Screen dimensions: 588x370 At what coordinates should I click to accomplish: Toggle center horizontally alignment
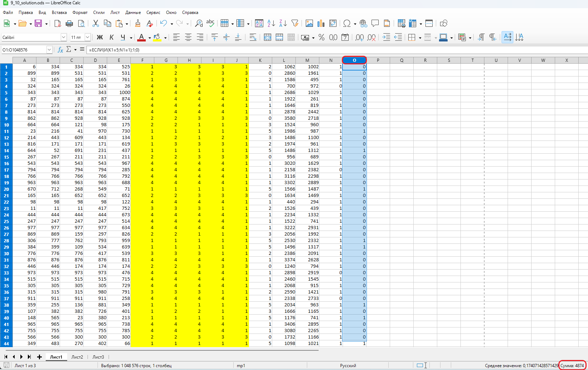coord(188,38)
